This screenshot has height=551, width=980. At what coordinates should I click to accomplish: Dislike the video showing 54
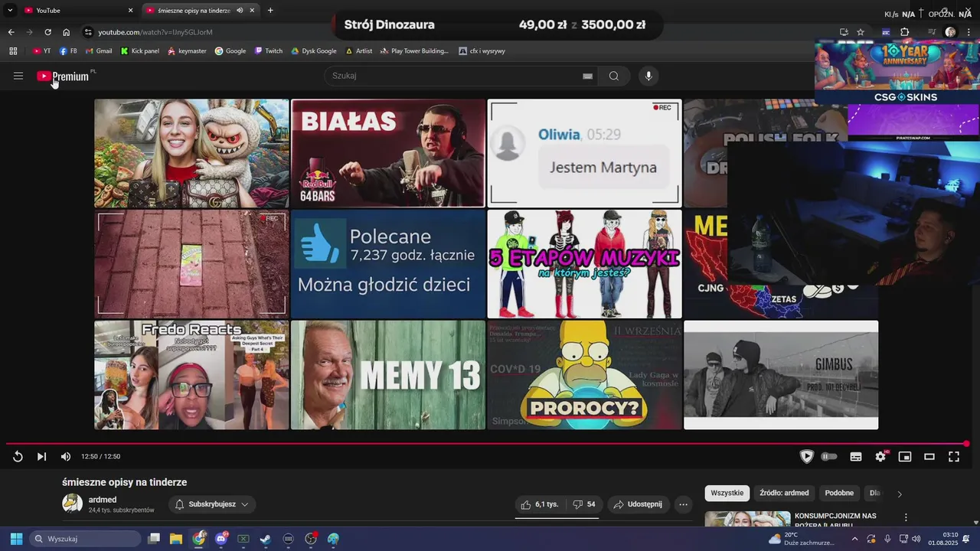click(x=584, y=504)
